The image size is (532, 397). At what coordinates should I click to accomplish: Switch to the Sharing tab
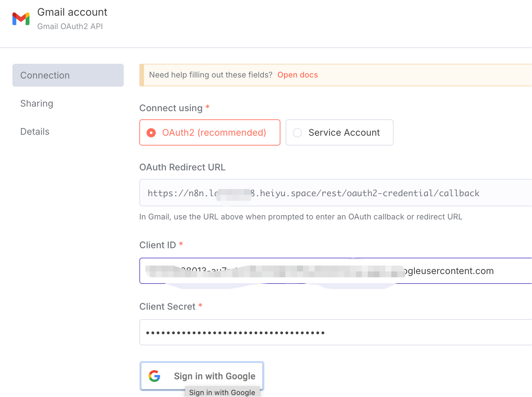point(37,103)
